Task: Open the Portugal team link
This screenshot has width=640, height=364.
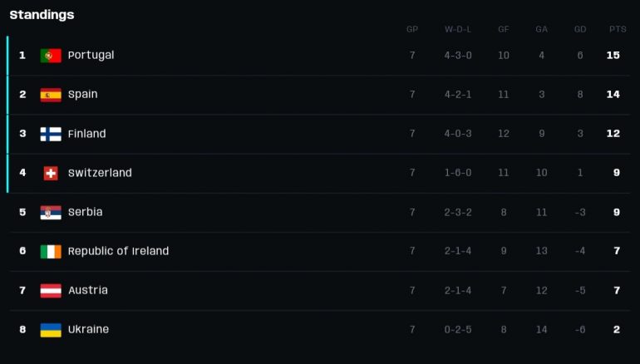Action: 91,55
